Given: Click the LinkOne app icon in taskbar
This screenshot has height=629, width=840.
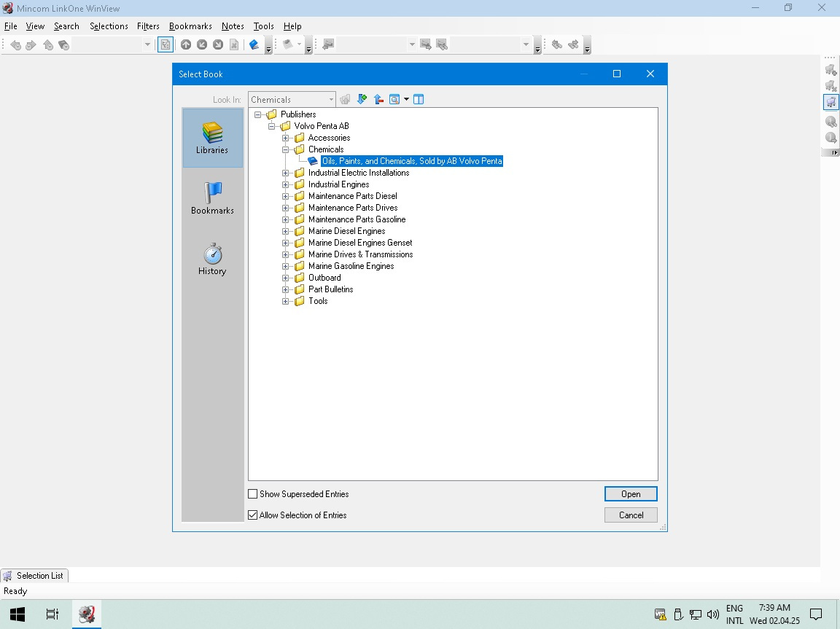Looking at the screenshot, I should pos(87,614).
